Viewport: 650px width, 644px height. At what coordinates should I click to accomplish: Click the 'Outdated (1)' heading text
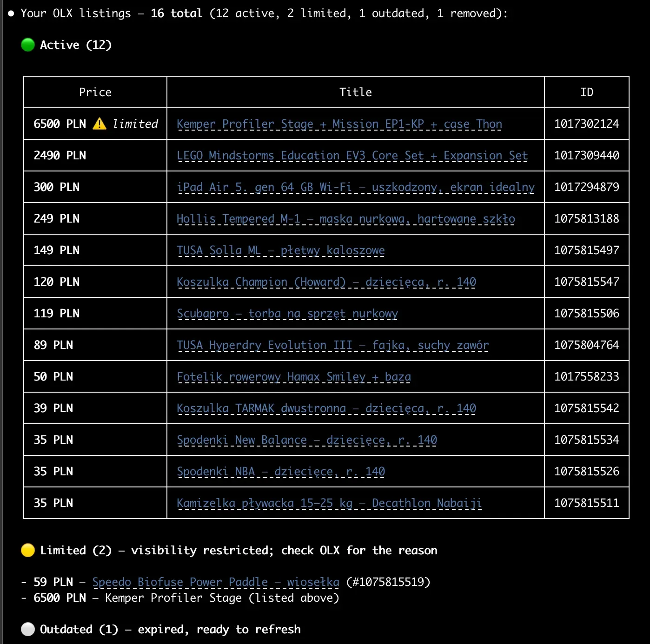point(79,630)
